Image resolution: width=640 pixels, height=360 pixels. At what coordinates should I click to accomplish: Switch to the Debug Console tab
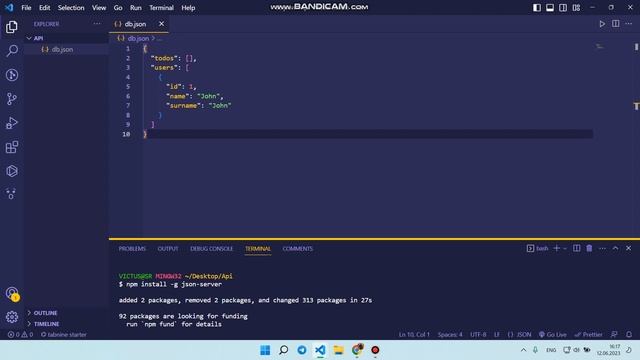click(211, 249)
